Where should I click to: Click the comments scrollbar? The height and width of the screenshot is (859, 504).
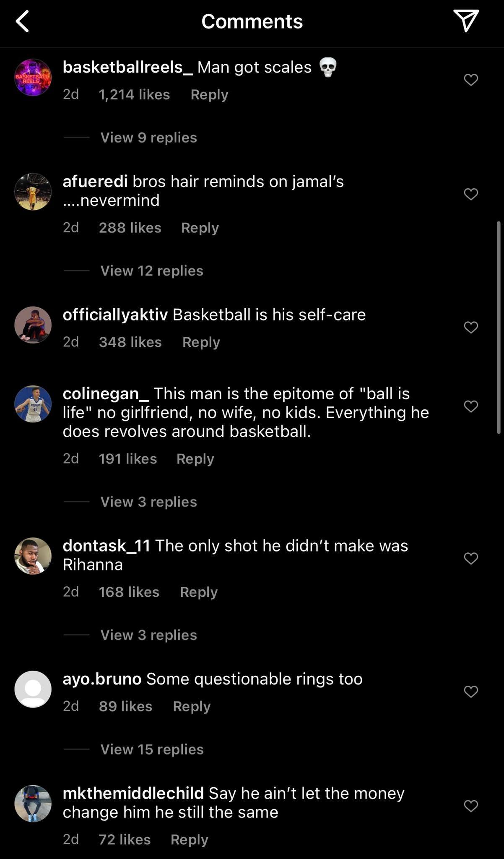(499, 327)
